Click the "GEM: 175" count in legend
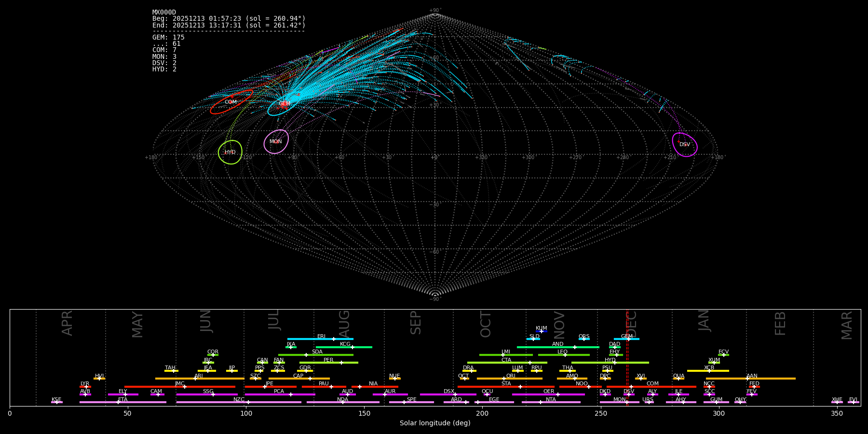 pyautogui.click(x=168, y=38)
